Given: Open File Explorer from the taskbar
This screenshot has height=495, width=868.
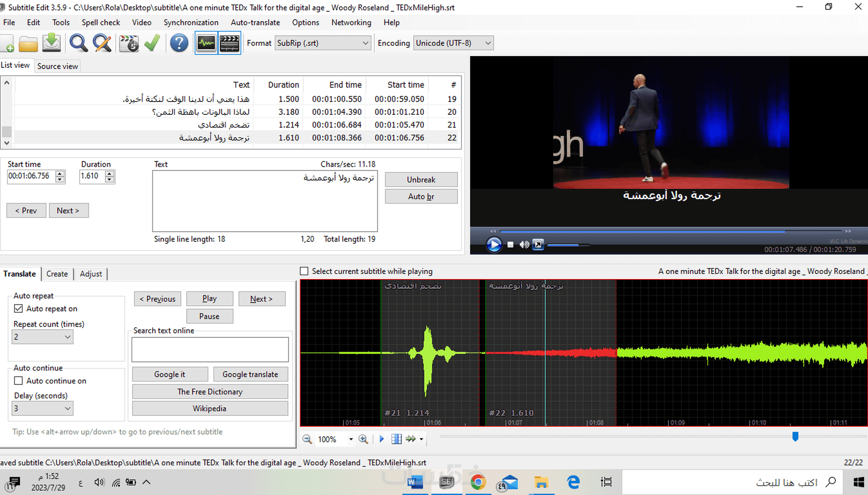Looking at the screenshot, I should click(541, 482).
